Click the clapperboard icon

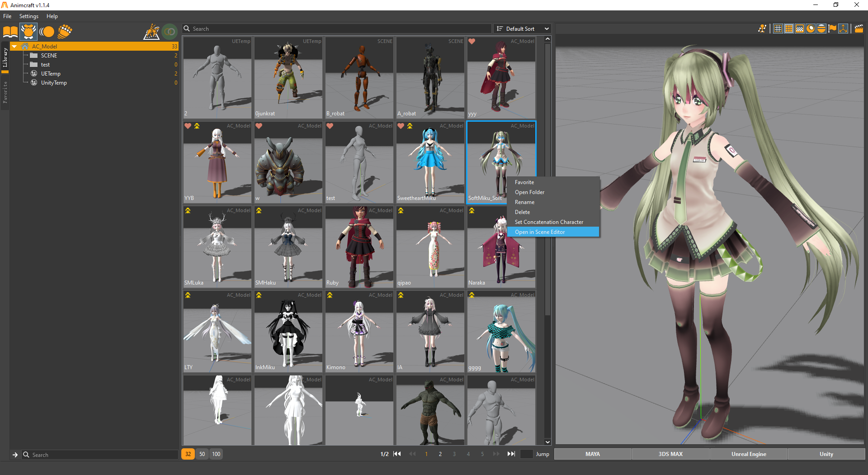pyautogui.click(x=859, y=28)
